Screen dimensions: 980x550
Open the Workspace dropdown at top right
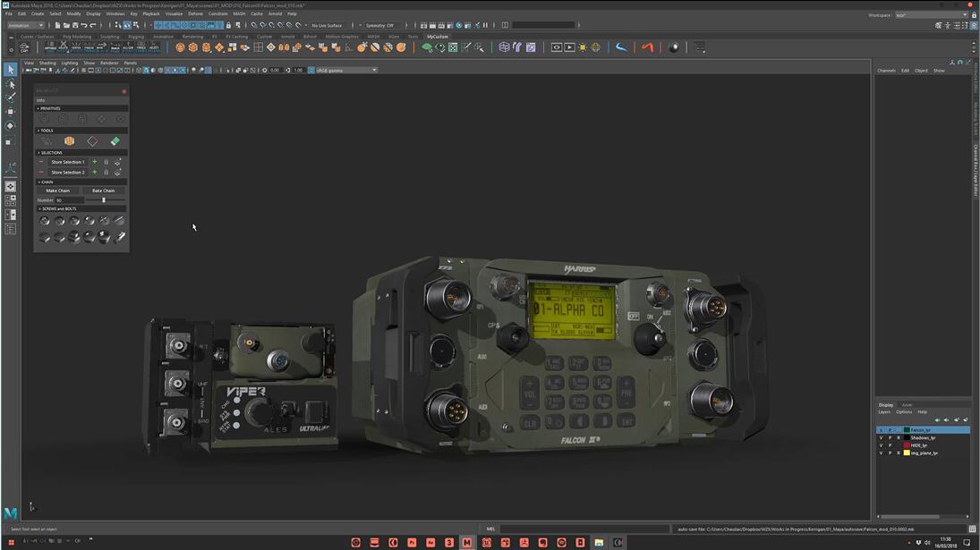(x=932, y=15)
